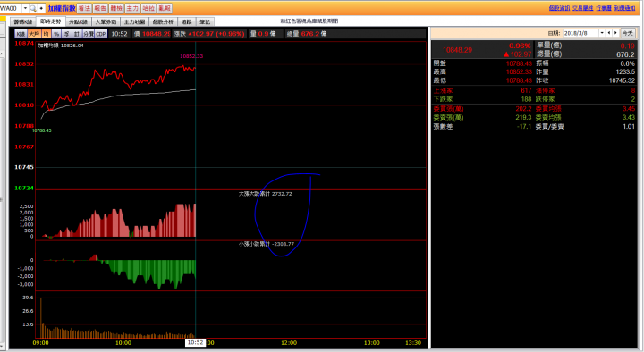Open the date picker dropdown arrow
The image size is (644, 352).
click(602, 33)
